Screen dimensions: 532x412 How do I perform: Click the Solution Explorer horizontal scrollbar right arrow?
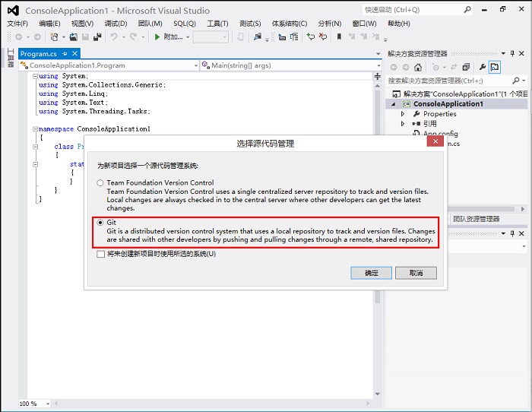523,209
